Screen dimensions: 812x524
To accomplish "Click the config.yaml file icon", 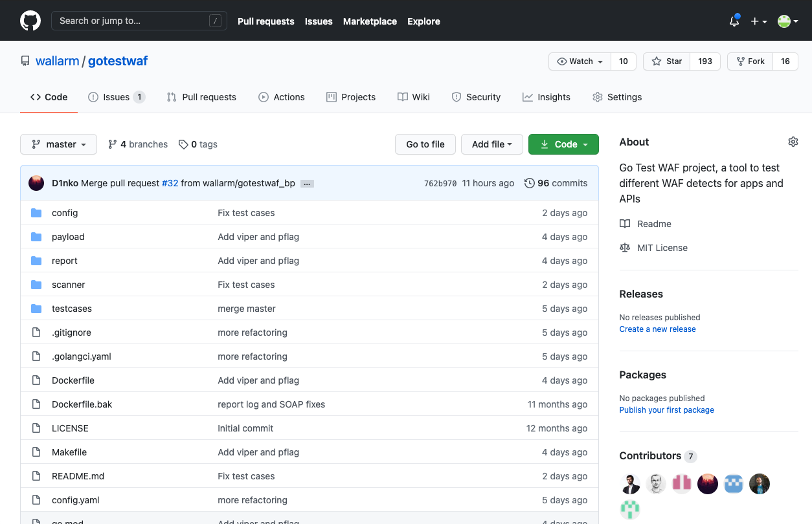I will point(36,500).
